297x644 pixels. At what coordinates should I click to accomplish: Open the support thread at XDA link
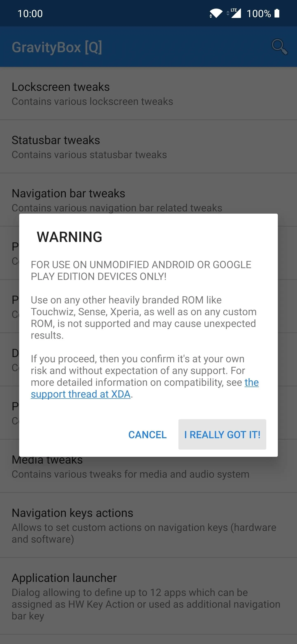coord(145,388)
